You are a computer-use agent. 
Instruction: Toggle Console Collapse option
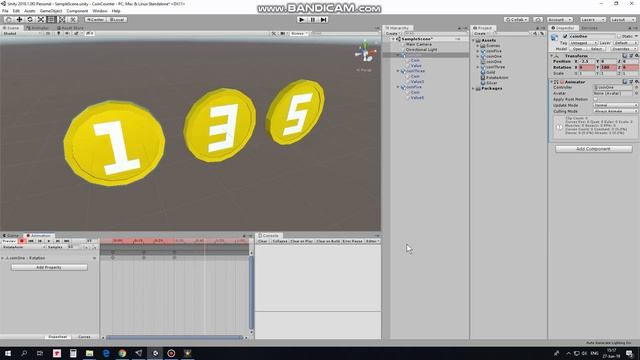click(280, 241)
